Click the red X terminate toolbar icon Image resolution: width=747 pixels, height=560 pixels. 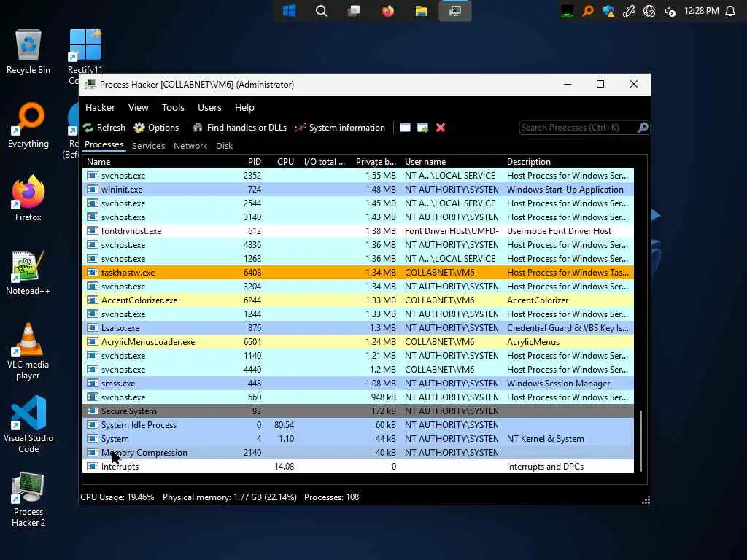click(441, 128)
